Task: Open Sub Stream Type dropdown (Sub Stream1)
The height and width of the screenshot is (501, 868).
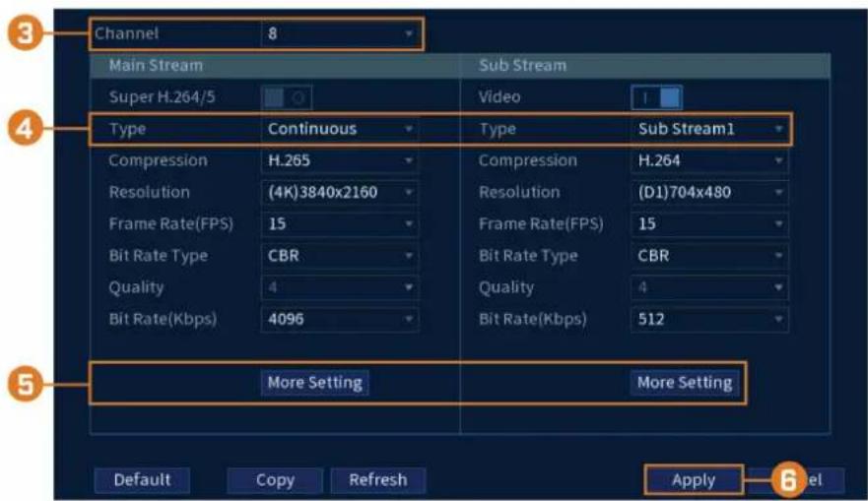Action: 709,129
